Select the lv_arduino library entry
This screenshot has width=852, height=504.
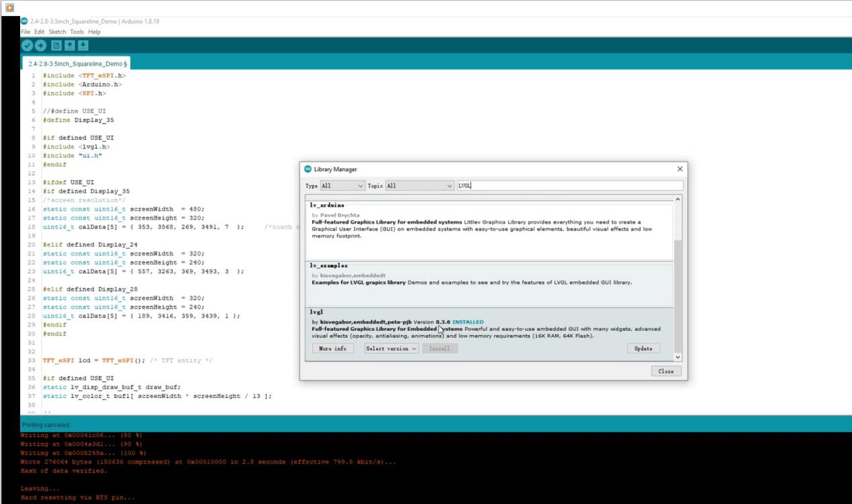click(x=489, y=231)
